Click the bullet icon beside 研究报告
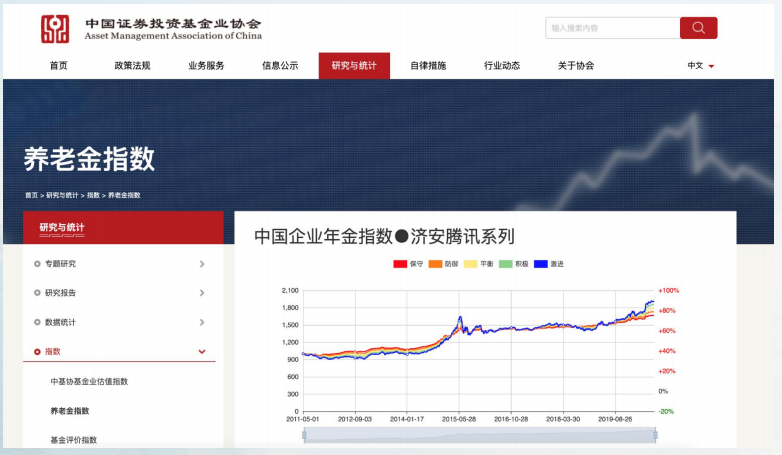This screenshot has height=455, width=782. [x=38, y=293]
